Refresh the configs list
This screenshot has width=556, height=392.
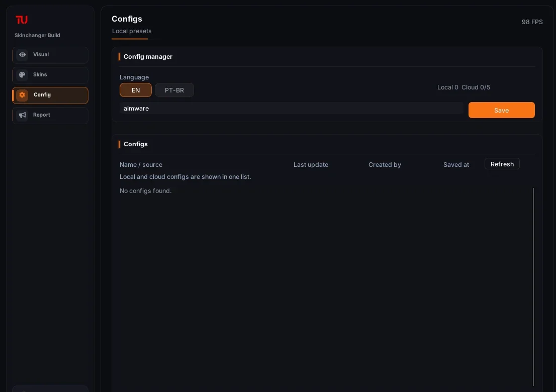click(x=502, y=164)
